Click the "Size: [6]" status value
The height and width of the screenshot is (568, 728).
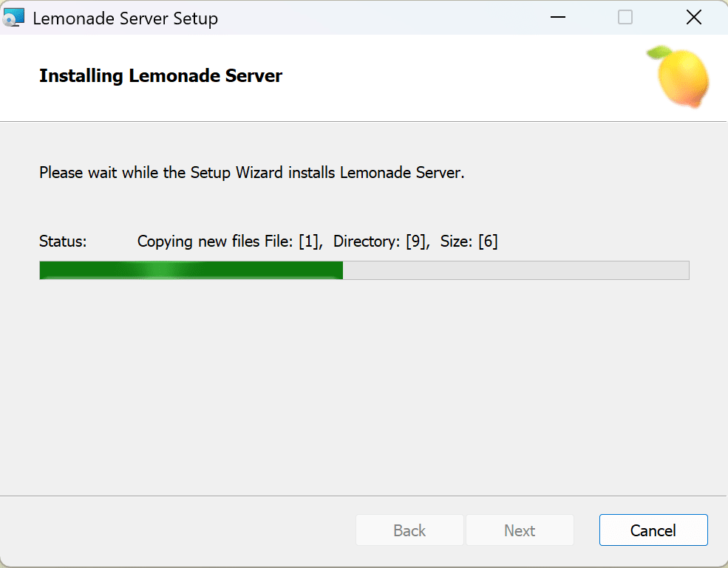click(x=469, y=242)
